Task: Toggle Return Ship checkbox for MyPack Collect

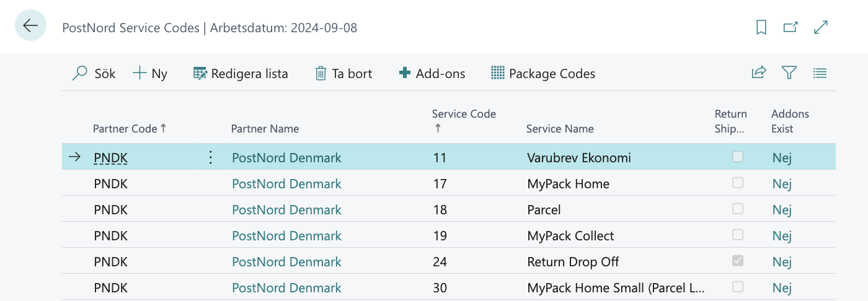Action: [x=738, y=235]
